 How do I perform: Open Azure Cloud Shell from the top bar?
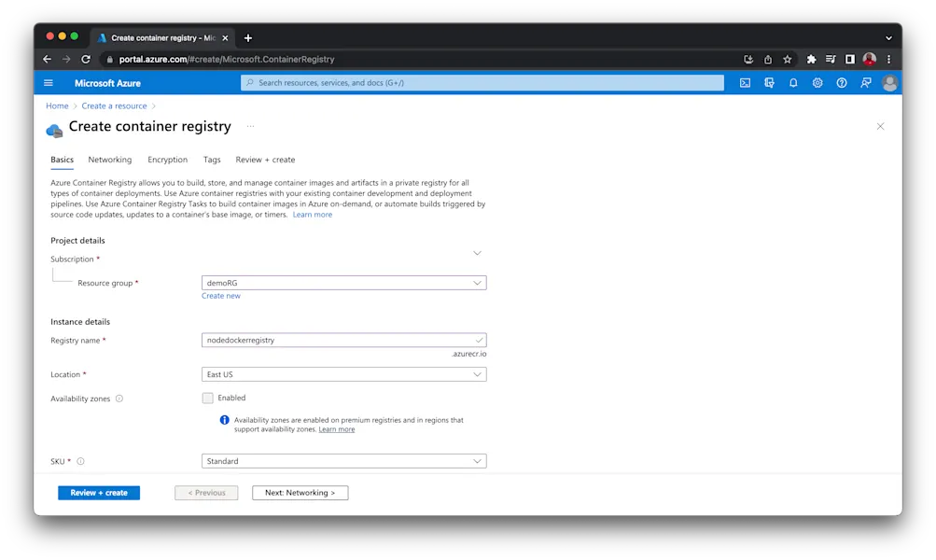pyautogui.click(x=746, y=82)
